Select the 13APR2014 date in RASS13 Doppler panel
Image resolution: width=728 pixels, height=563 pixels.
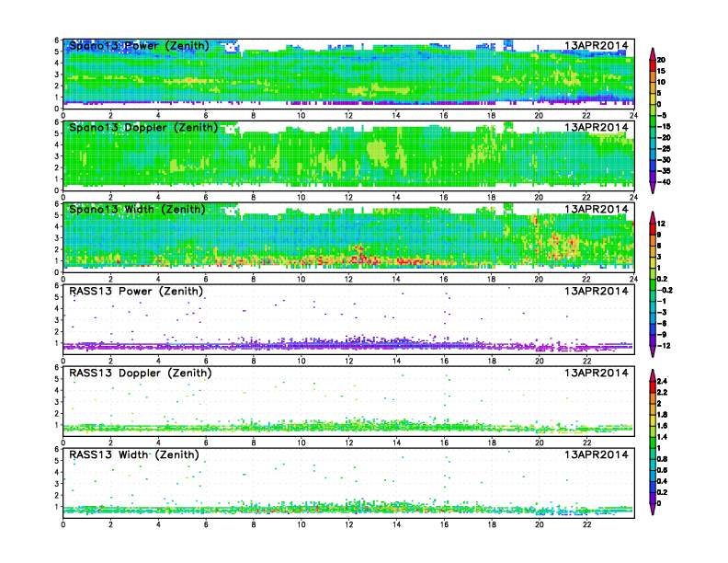(x=597, y=373)
